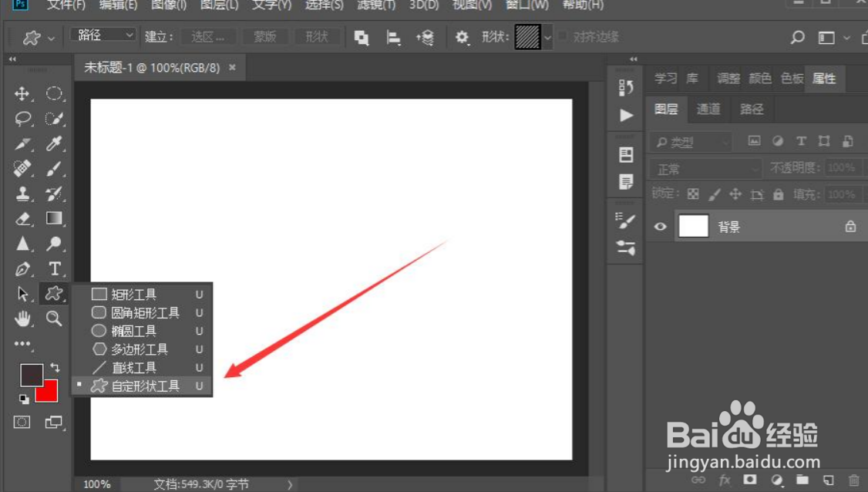Hide the 背景 layer with eye icon
Screen dimensions: 868x492
click(x=660, y=227)
